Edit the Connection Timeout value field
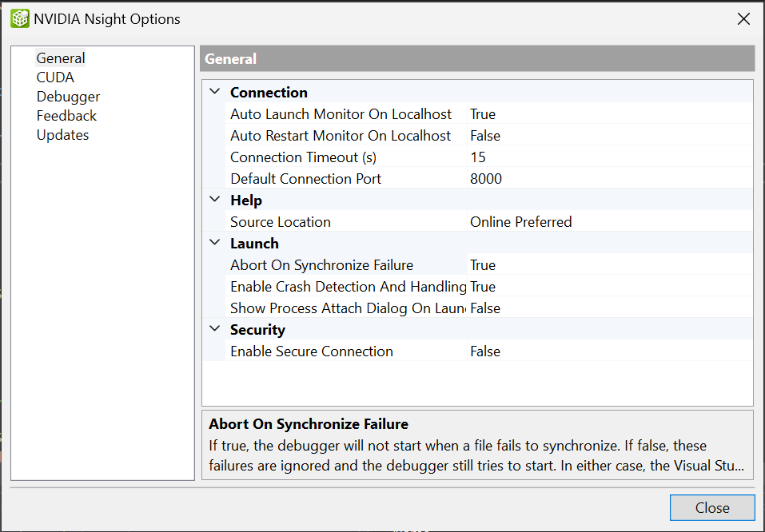Screen dimensions: 765x532 608,157
